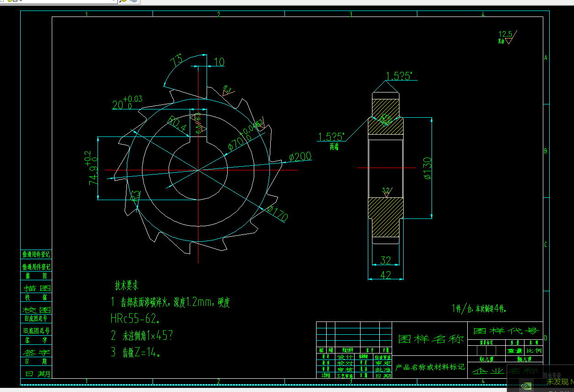Select border zone letter 'B'
Viewport: 574px width, 392px height.
[x=546, y=151]
